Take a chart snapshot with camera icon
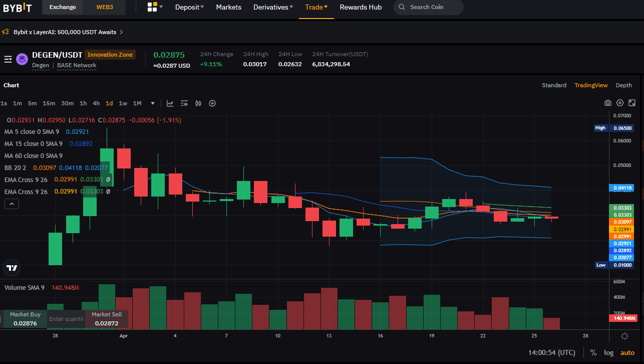This screenshot has height=364, width=644. point(607,103)
